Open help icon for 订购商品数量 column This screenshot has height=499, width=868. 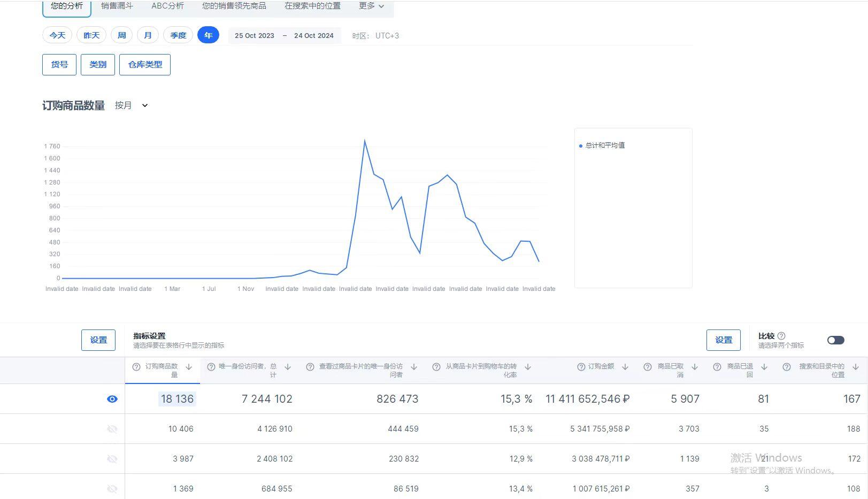pyautogui.click(x=136, y=367)
